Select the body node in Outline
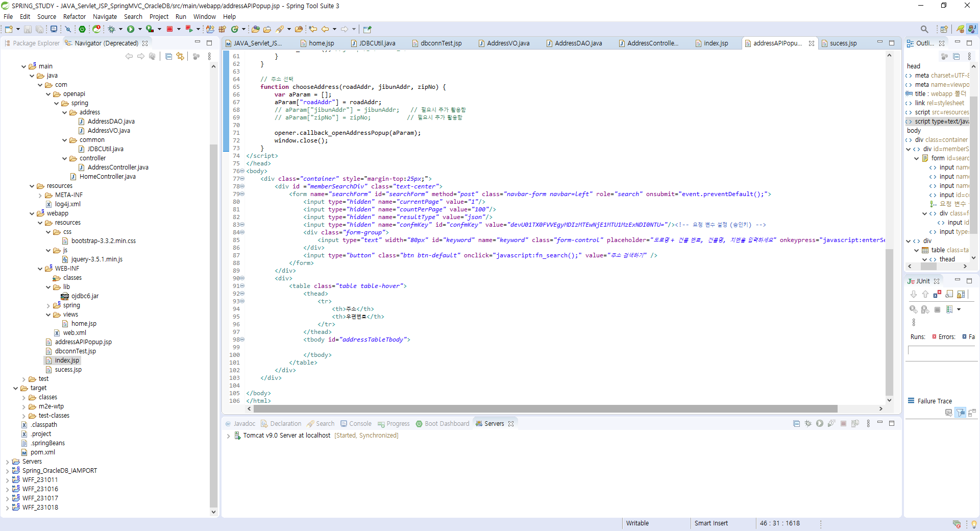980x531 pixels. click(x=914, y=131)
